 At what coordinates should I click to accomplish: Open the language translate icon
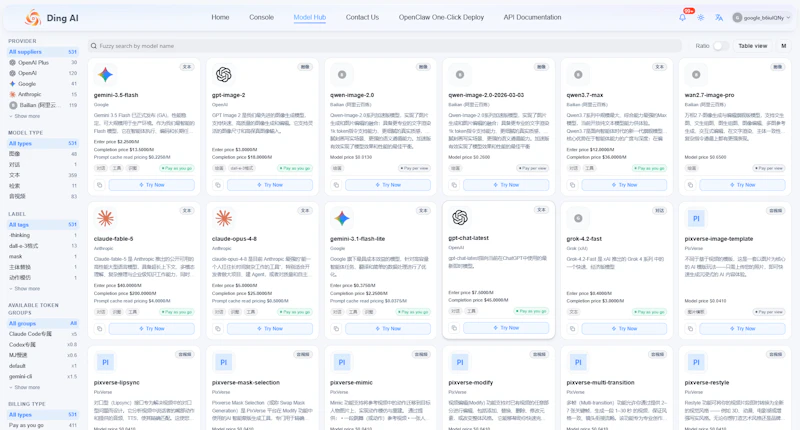coord(719,17)
